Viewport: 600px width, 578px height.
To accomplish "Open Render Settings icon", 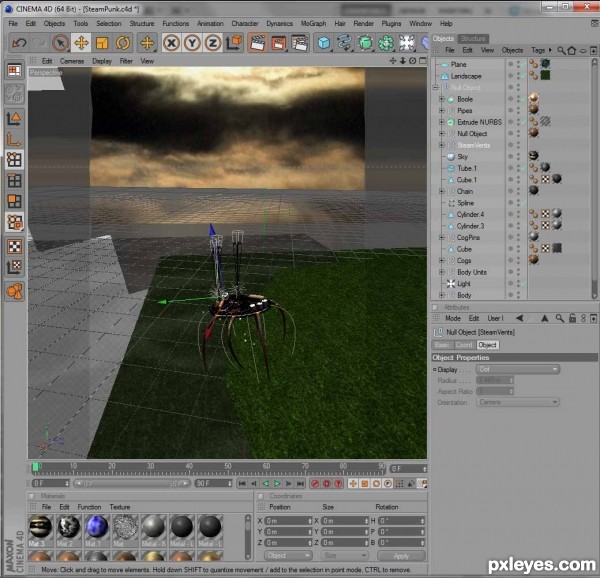I will click(299, 43).
